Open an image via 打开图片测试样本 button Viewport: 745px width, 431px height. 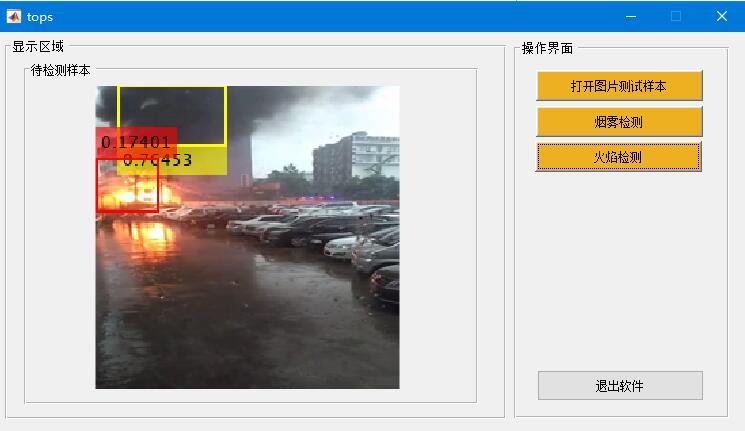point(619,86)
